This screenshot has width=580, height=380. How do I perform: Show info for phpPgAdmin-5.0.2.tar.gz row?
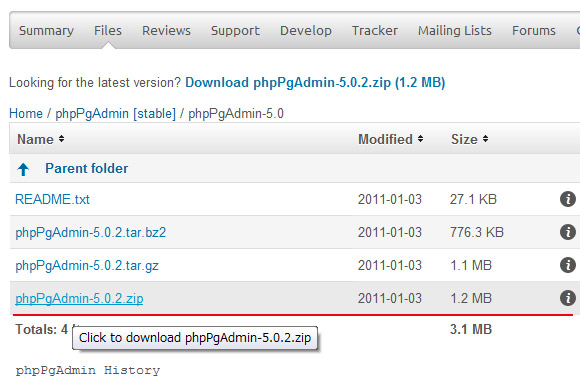pyautogui.click(x=567, y=265)
